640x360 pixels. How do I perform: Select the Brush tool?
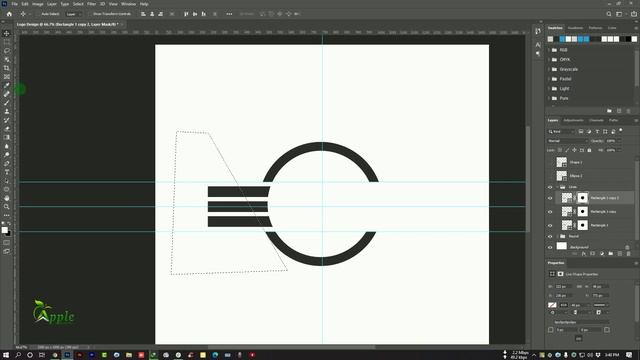(7, 102)
